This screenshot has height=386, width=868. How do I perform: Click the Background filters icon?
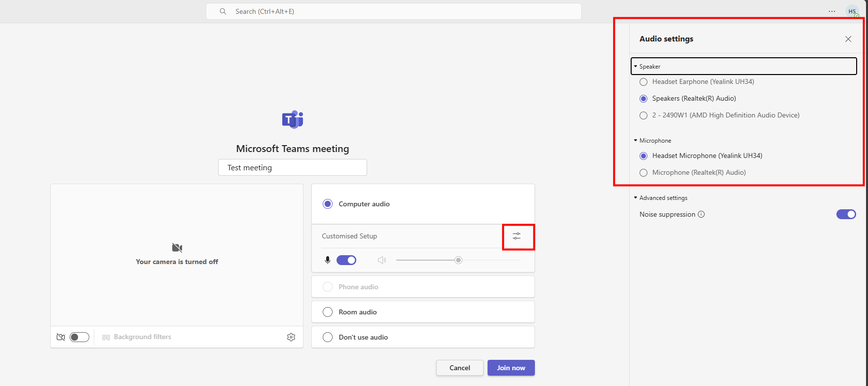coord(106,337)
